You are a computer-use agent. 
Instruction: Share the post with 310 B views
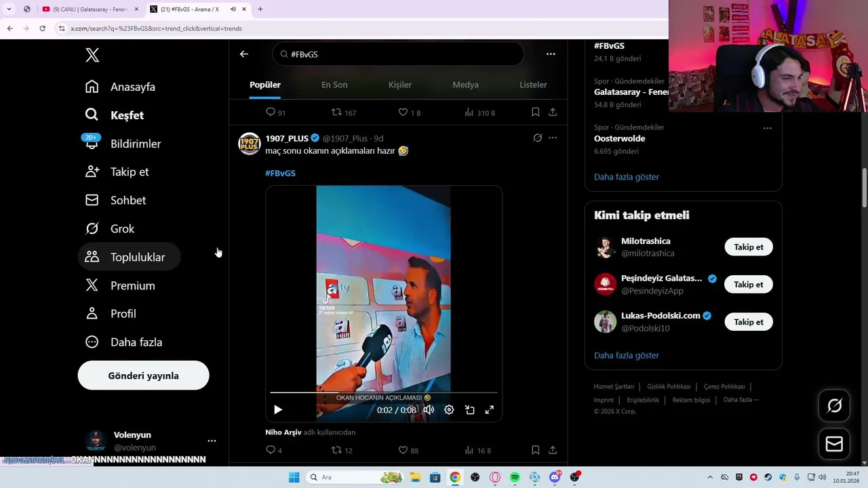pyautogui.click(x=553, y=113)
